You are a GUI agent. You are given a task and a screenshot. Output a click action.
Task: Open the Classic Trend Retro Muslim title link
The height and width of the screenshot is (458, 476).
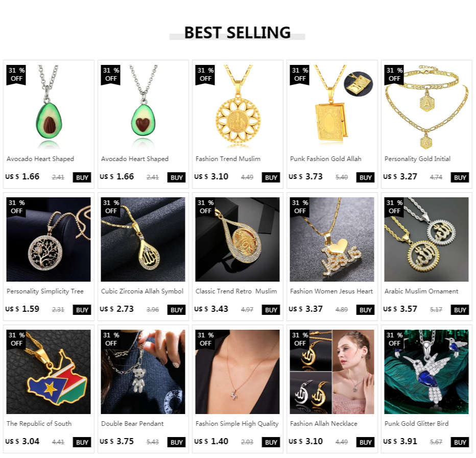point(236,291)
